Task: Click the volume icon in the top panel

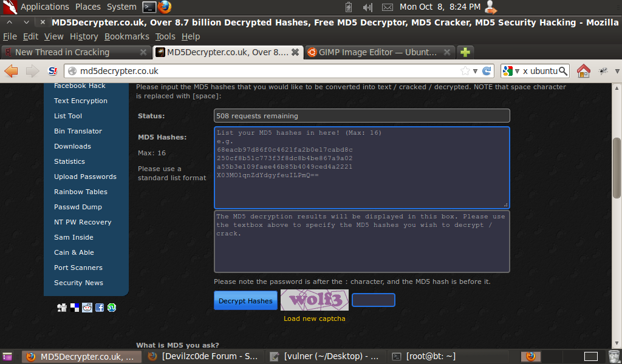Action: (x=367, y=7)
